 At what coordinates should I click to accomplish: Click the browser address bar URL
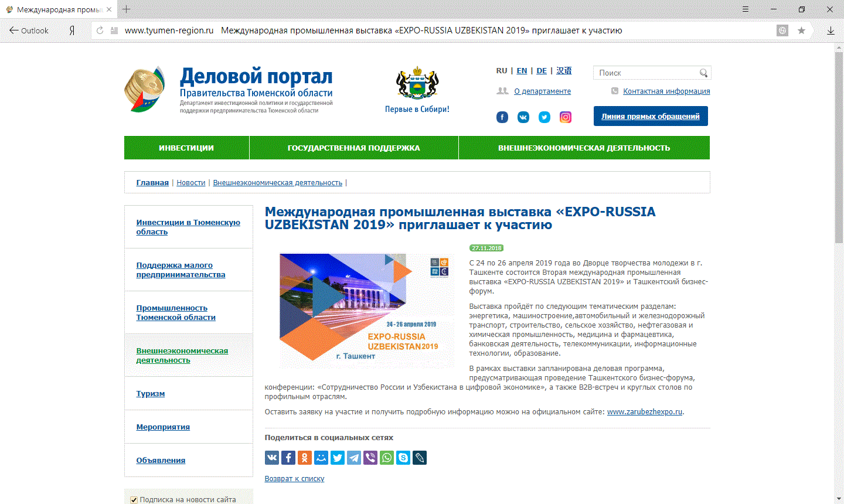[x=169, y=30]
